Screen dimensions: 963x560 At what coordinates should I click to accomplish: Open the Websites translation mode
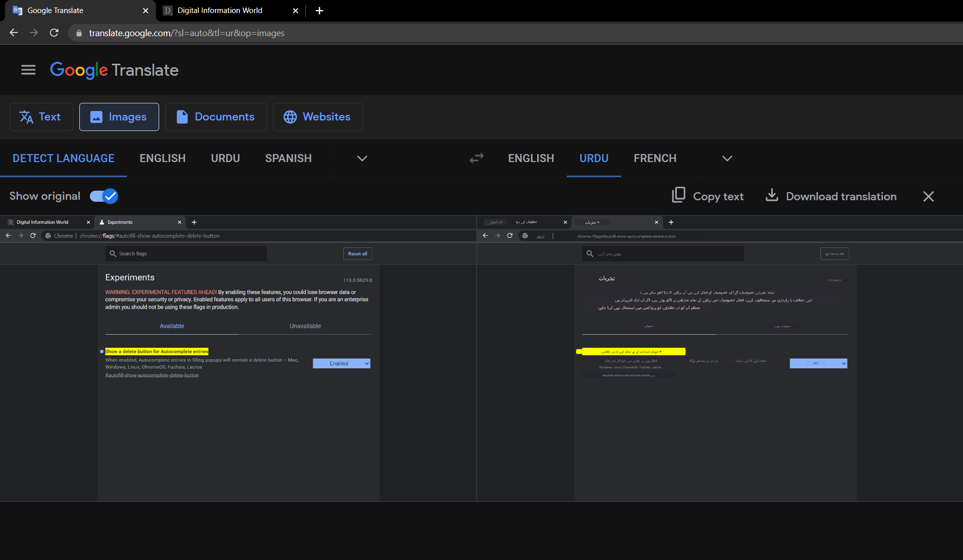[318, 117]
